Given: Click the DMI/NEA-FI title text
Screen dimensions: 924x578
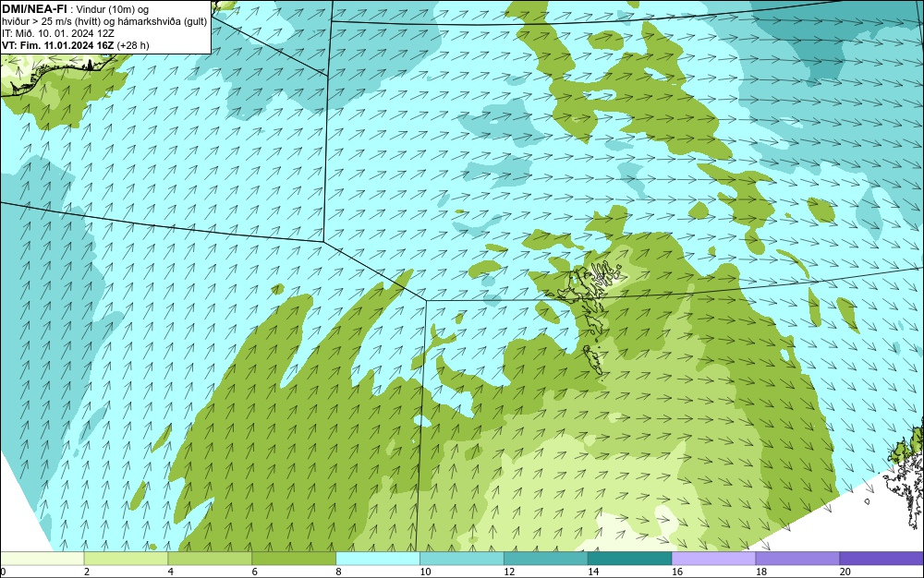Looking at the screenshot, I should 35,9.
